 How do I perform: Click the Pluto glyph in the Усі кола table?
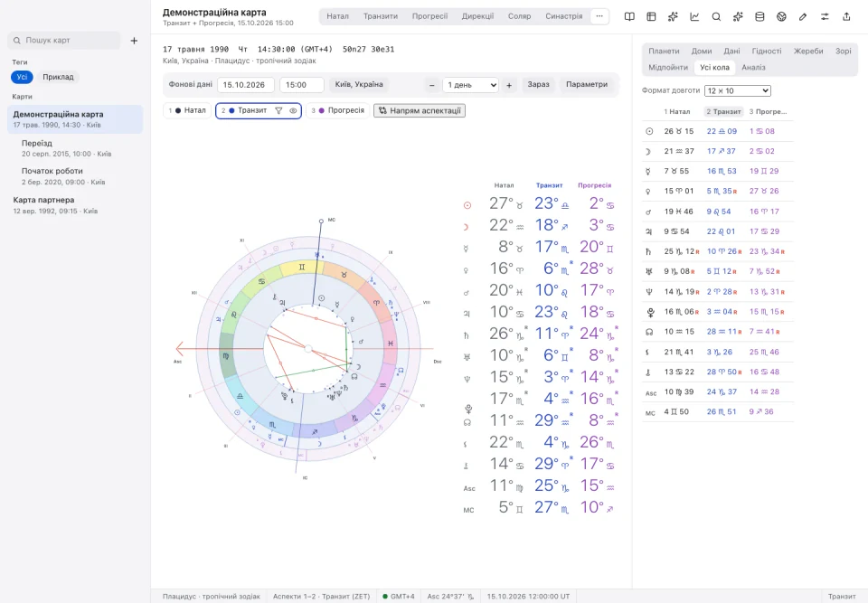pyautogui.click(x=650, y=312)
